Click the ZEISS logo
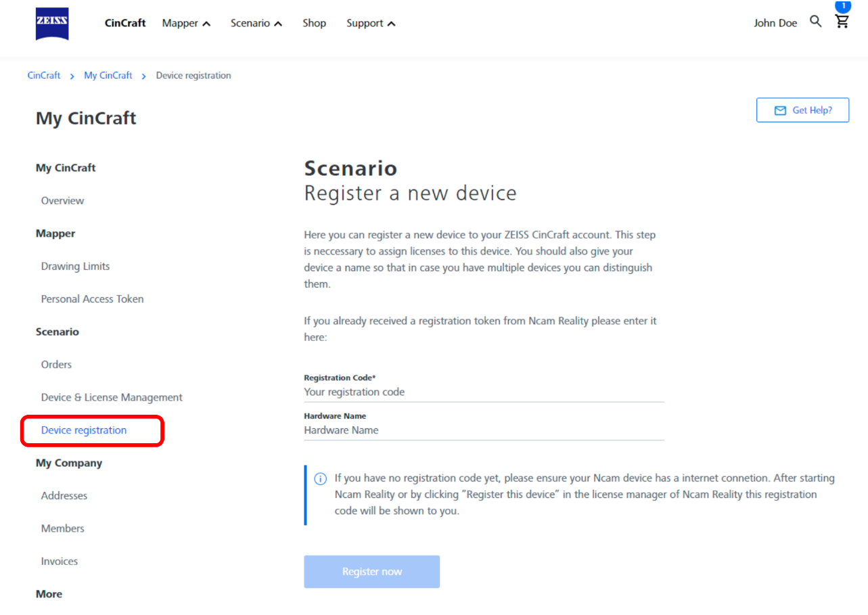This screenshot has height=615, width=868. pos(52,24)
